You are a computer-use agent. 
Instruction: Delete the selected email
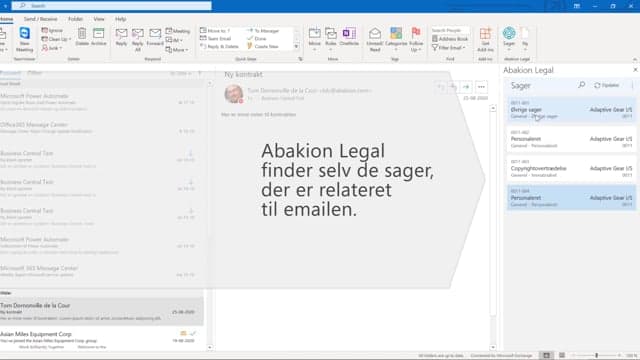click(x=82, y=37)
